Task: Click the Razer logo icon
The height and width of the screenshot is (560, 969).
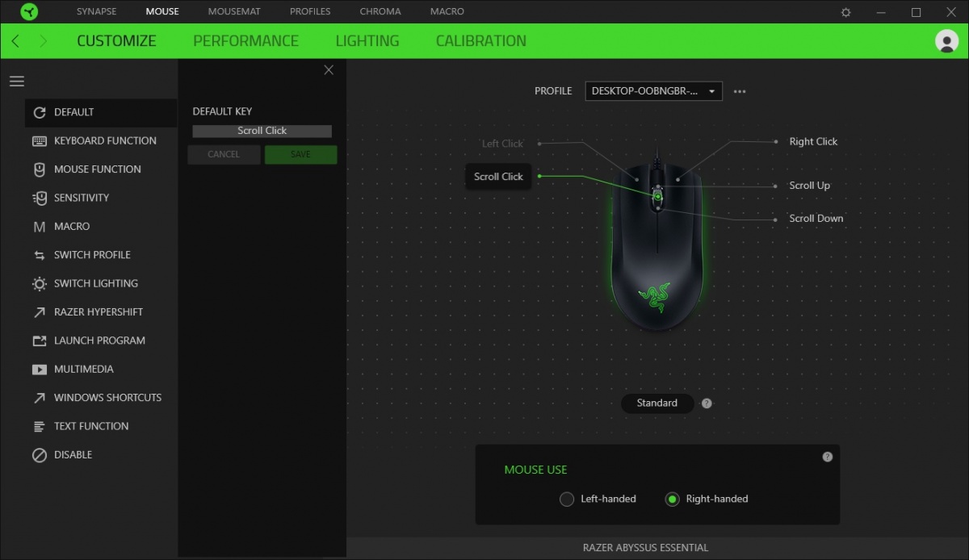Action: [x=29, y=12]
